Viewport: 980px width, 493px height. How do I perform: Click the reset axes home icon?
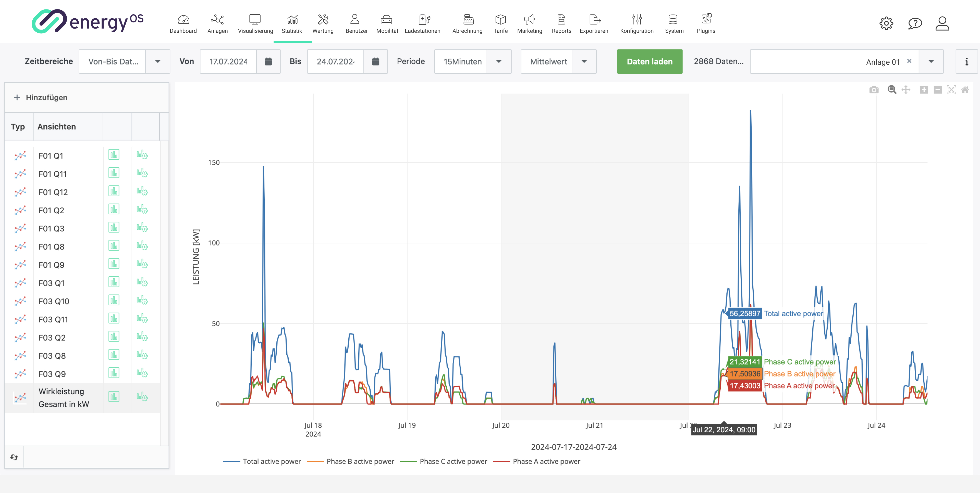pos(965,90)
